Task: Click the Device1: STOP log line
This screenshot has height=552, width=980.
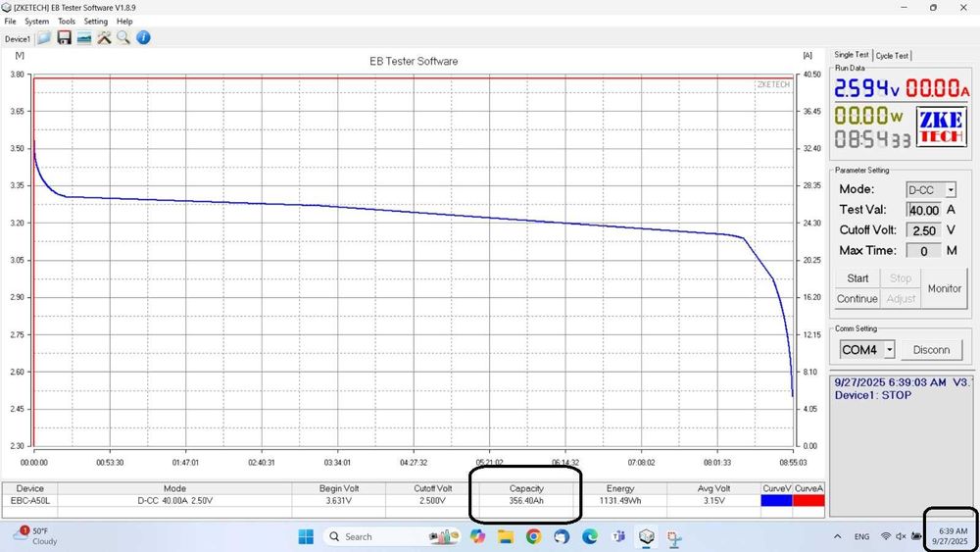Action: (x=872, y=395)
